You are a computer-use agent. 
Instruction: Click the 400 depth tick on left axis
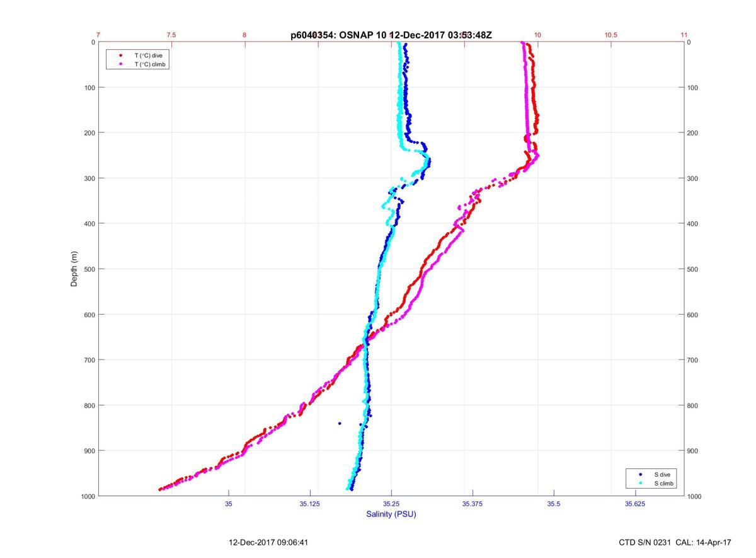click(88, 224)
